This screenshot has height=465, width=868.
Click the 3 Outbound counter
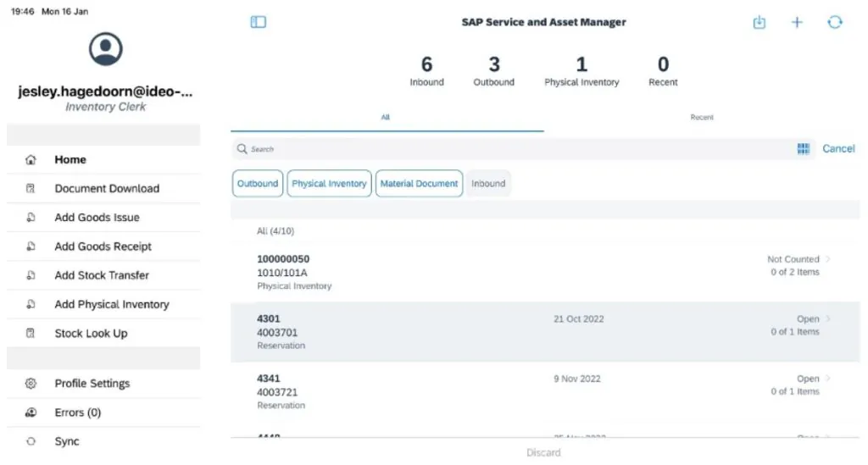494,71
